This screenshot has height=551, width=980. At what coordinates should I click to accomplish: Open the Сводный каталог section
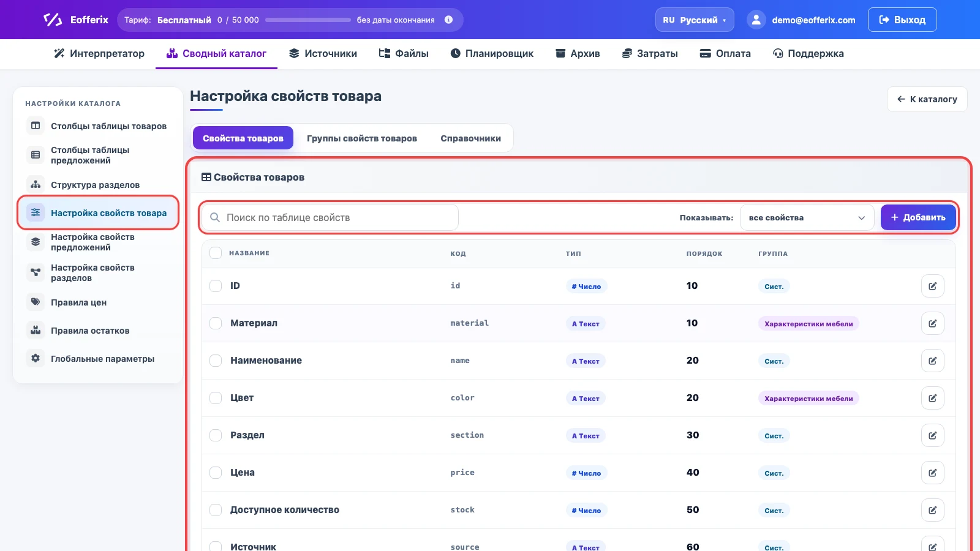(216, 53)
